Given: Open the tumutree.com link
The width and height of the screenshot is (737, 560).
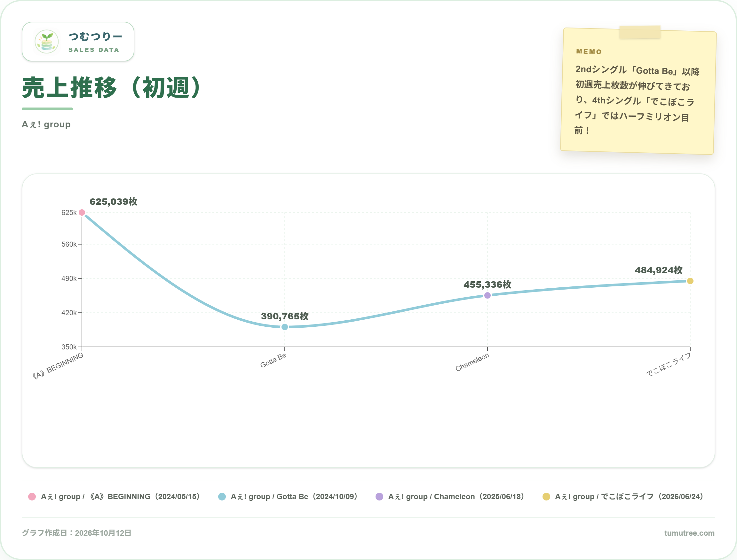Looking at the screenshot, I should tap(689, 533).
